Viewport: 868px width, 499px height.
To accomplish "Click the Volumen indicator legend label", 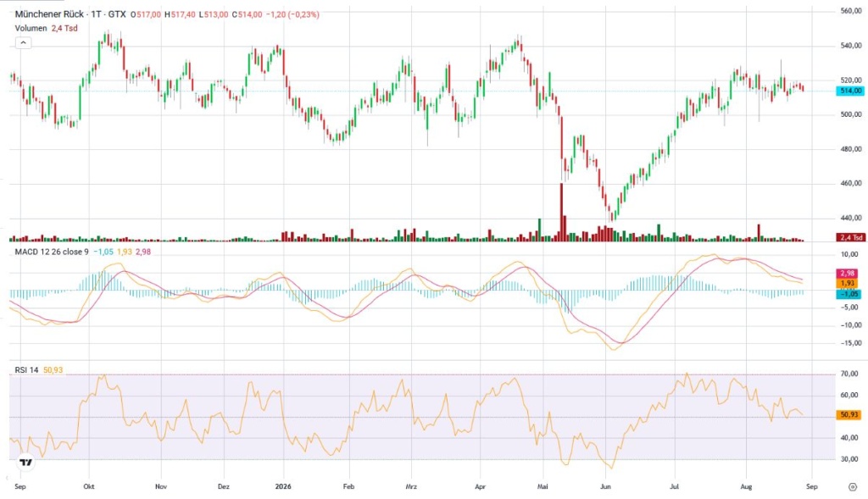I will tap(31, 28).
